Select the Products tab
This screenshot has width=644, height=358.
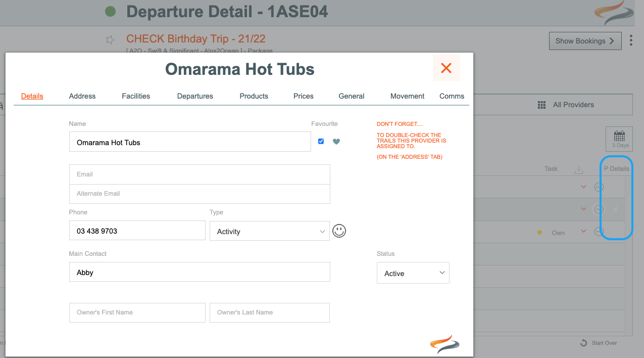[x=254, y=96]
